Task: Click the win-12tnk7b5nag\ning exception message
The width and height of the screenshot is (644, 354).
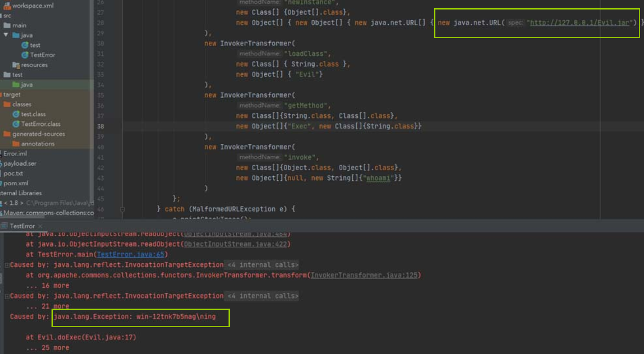Action: coord(176,317)
